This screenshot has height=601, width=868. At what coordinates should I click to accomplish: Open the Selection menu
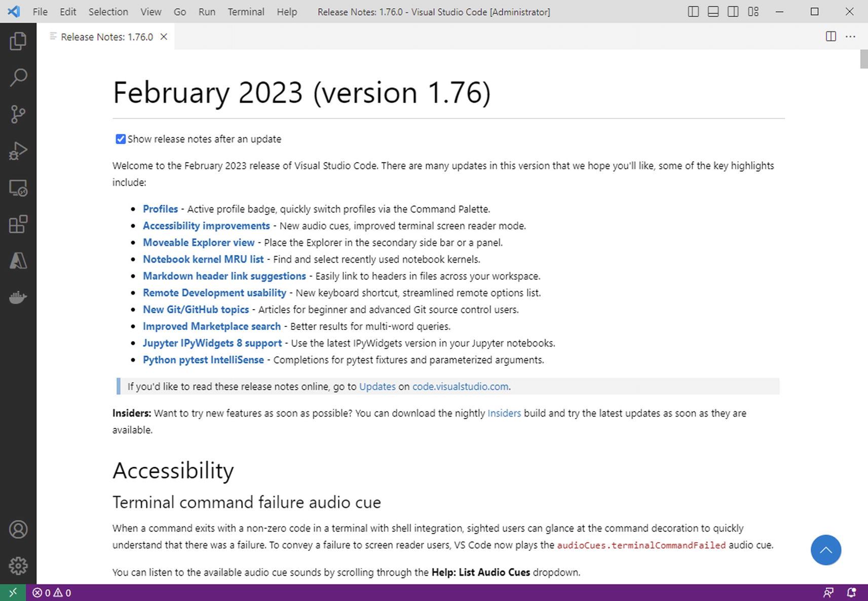coord(108,12)
